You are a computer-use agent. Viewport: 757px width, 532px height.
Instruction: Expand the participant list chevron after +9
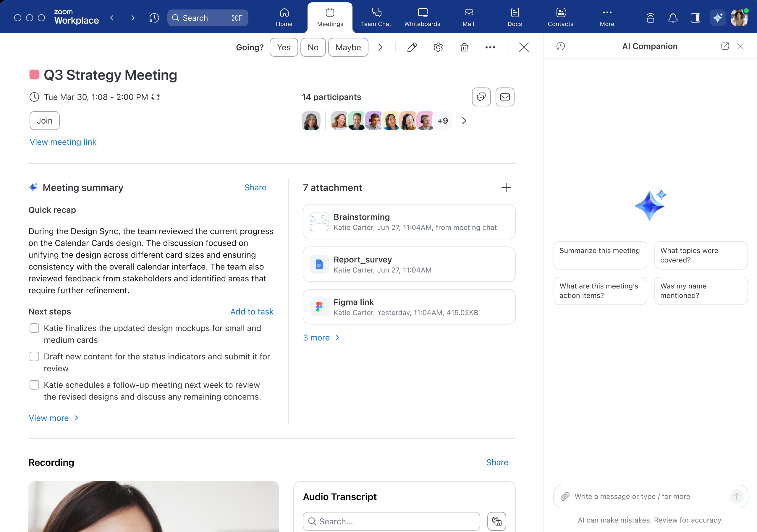(464, 121)
